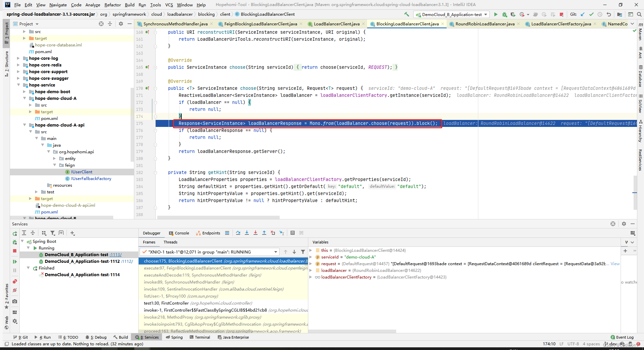The height and width of the screenshot is (350, 644).
Task: Open the thread selector dropdown XNIO-1 task-1
Action: click(x=209, y=252)
